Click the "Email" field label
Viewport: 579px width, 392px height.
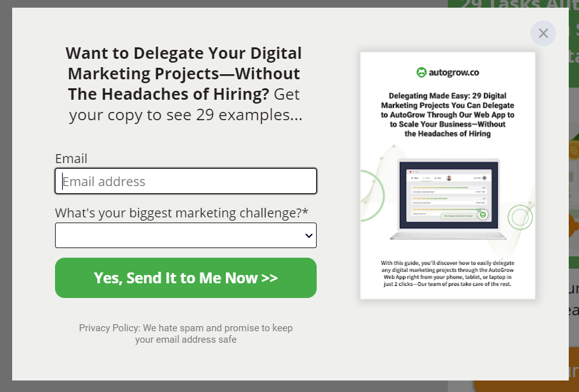71,159
